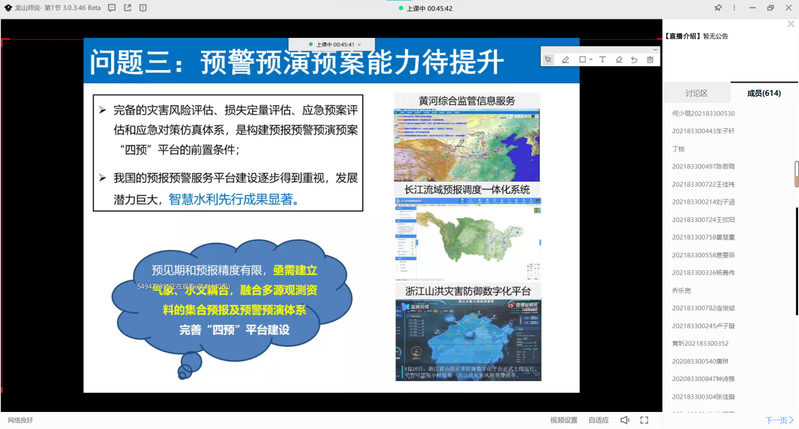Screen dimensions: 799x429
Task: Undo the last annotation
Action: (x=634, y=59)
